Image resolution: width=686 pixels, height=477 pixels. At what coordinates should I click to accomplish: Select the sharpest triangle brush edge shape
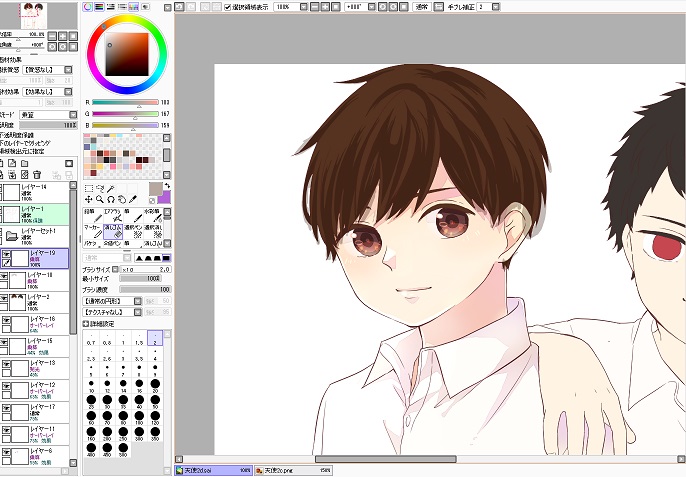coord(139,258)
